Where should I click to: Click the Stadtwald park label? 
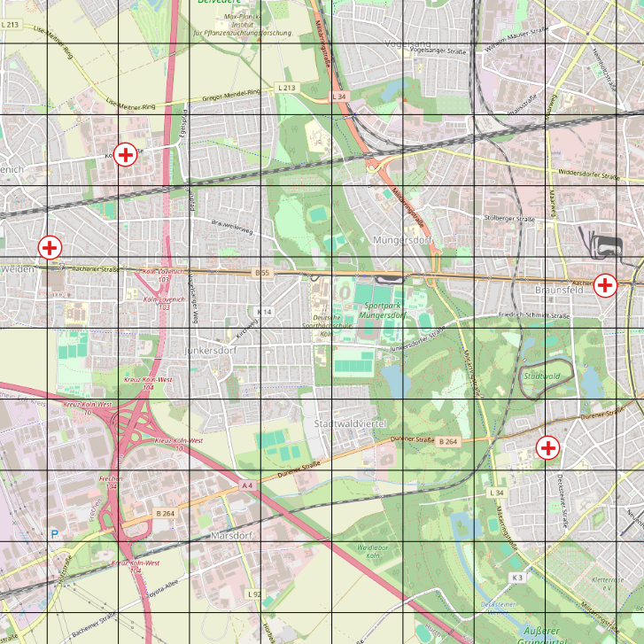542,376
